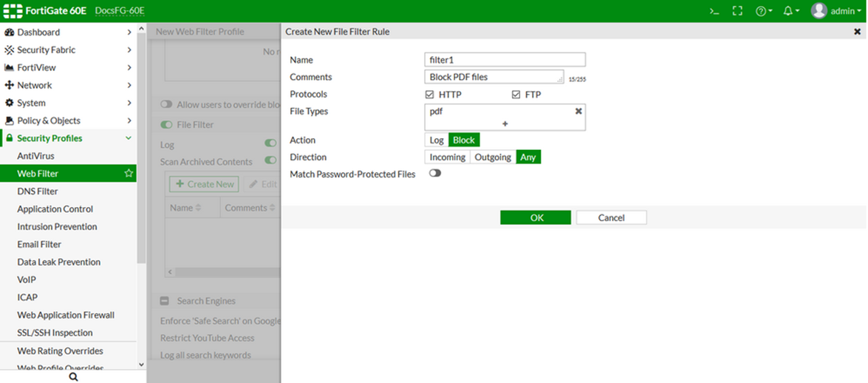Set the action to Log
Viewport: 868px width, 383px height.
pyautogui.click(x=437, y=140)
